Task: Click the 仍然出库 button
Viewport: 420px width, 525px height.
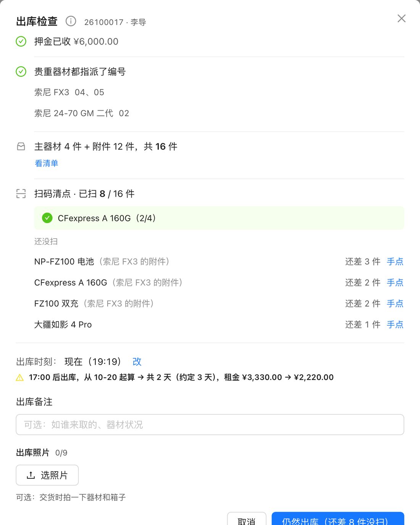Action: point(338,519)
